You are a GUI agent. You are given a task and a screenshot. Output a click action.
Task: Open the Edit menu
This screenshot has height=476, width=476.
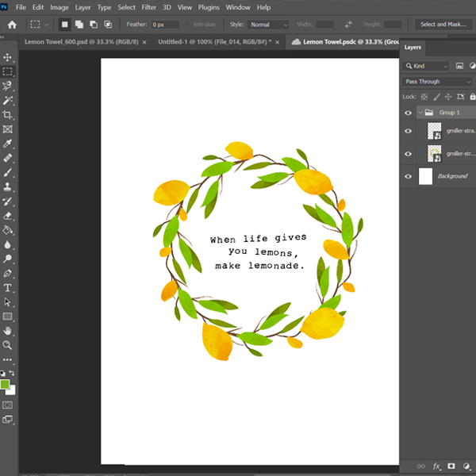[x=38, y=7]
